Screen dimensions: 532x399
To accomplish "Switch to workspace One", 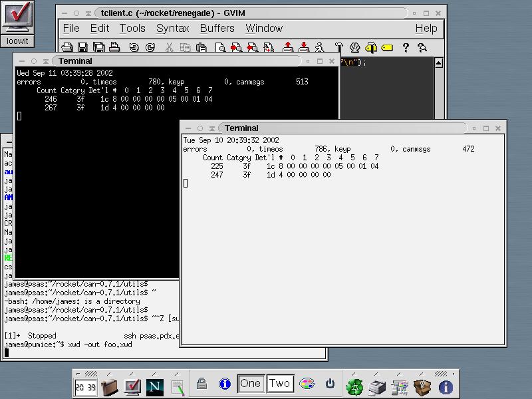I will point(251,384).
